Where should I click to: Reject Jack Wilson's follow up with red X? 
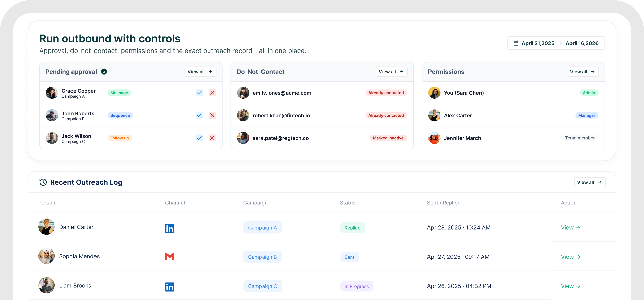212,138
